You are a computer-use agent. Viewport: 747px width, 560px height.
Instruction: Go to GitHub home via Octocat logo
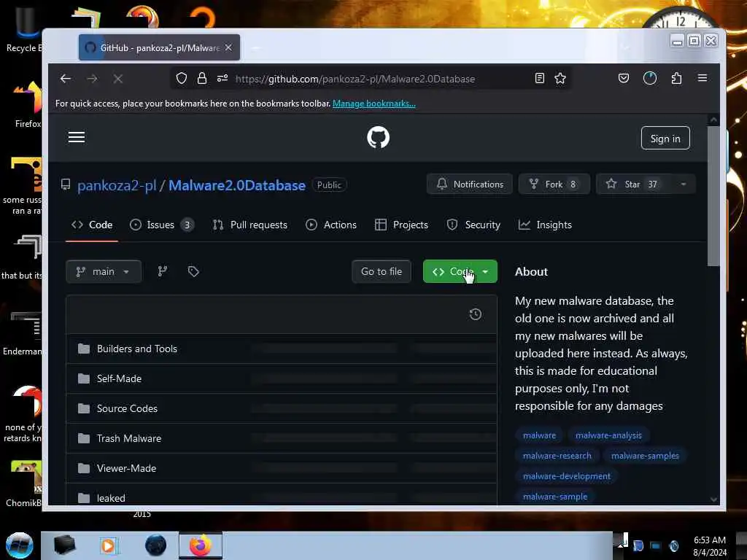pyautogui.click(x=379, y=137)
